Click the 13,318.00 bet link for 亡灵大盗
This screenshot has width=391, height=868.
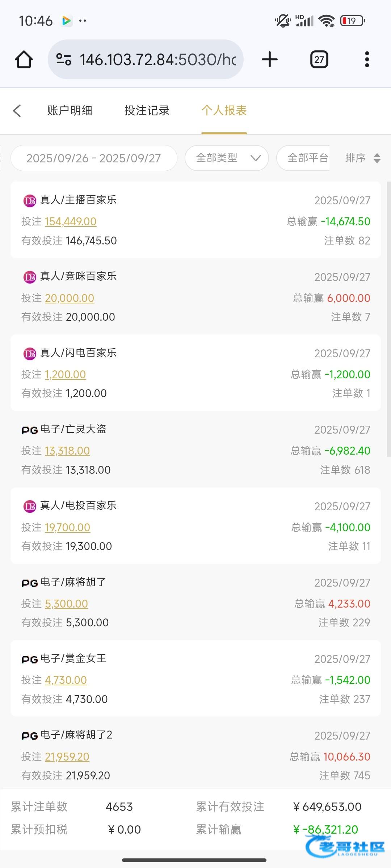[67, 451]
